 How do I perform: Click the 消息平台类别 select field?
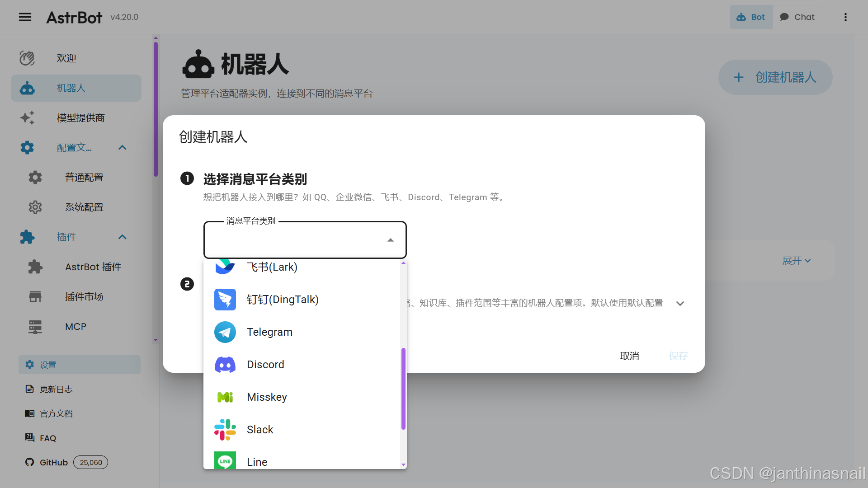[305, 240]
